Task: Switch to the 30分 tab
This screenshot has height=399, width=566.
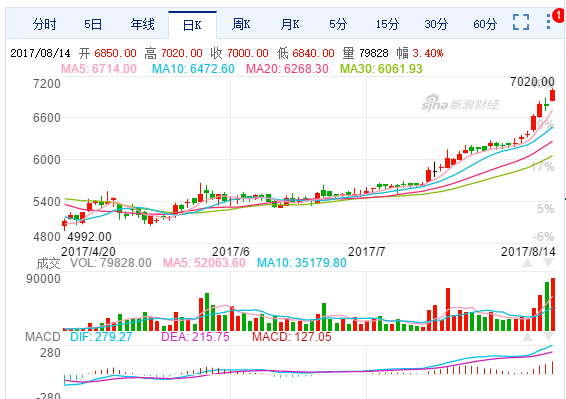Action: pyautogui.click(x=436, y=25)
